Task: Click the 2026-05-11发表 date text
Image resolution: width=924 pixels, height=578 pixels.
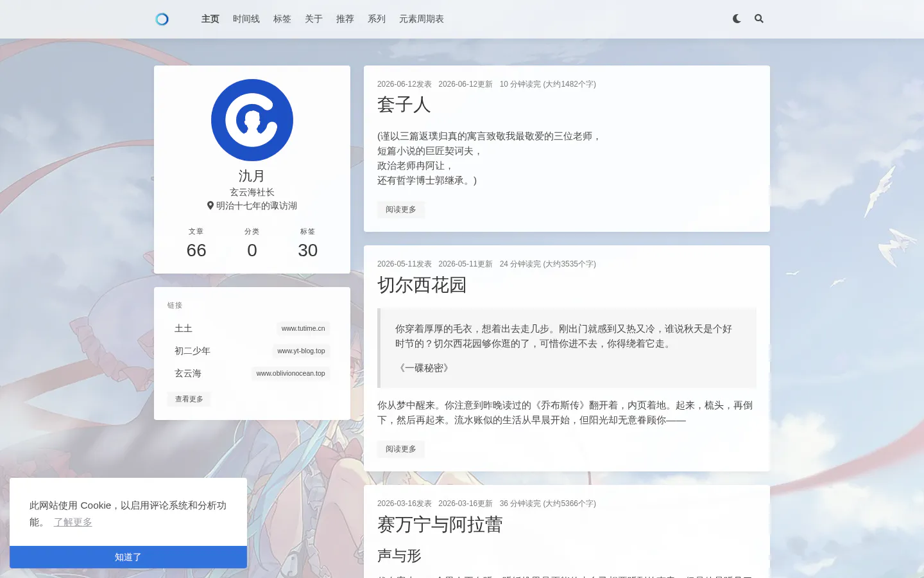Action: pos(404,264)
